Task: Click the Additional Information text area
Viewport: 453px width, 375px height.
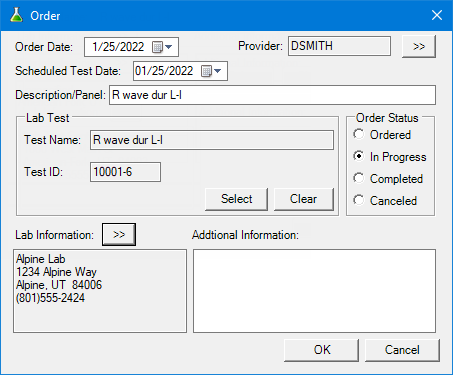Action: pyautogui.click(x=314, y=291)
